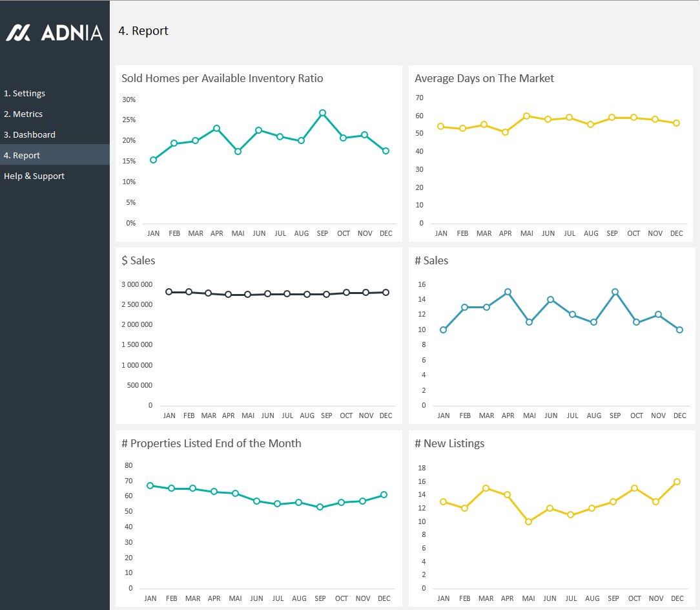700x610 pixels.
Task: Select the Sold Homes per Available Inventory Ratio title
Action: [222, 78]
